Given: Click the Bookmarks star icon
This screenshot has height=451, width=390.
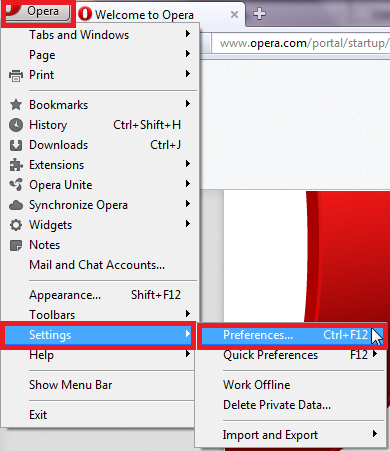Looking at the screenshot, I should click(x=16, y=105).
